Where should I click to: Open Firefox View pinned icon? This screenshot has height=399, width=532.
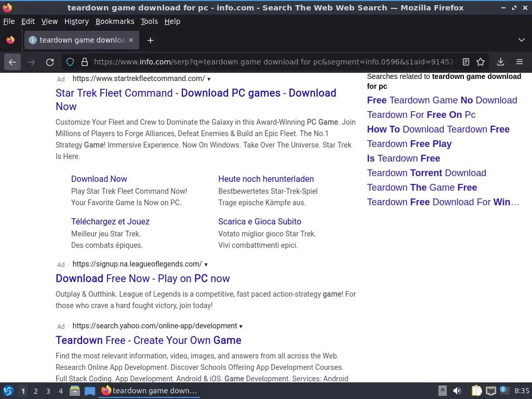point(10,40)
